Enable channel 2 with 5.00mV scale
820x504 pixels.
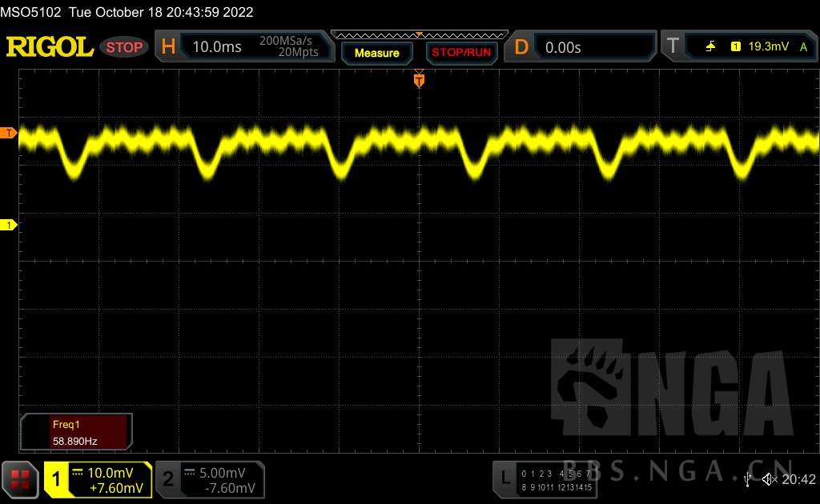coord(210,479)
